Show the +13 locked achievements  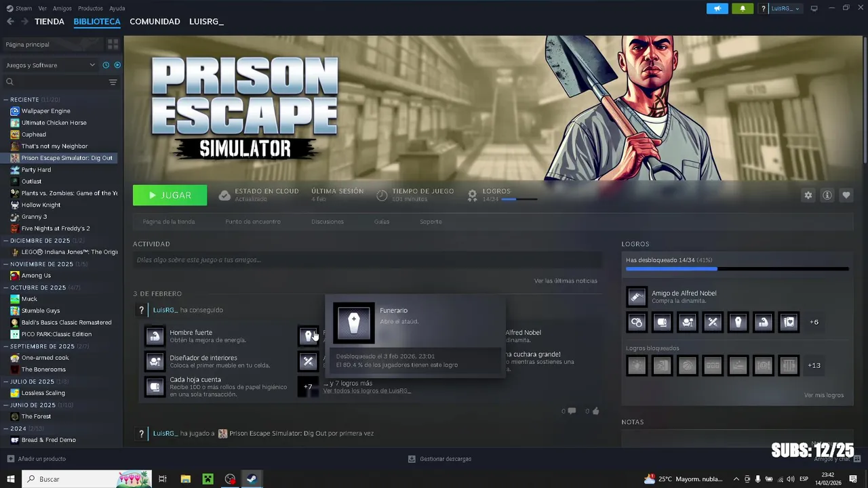coord(814,365)
